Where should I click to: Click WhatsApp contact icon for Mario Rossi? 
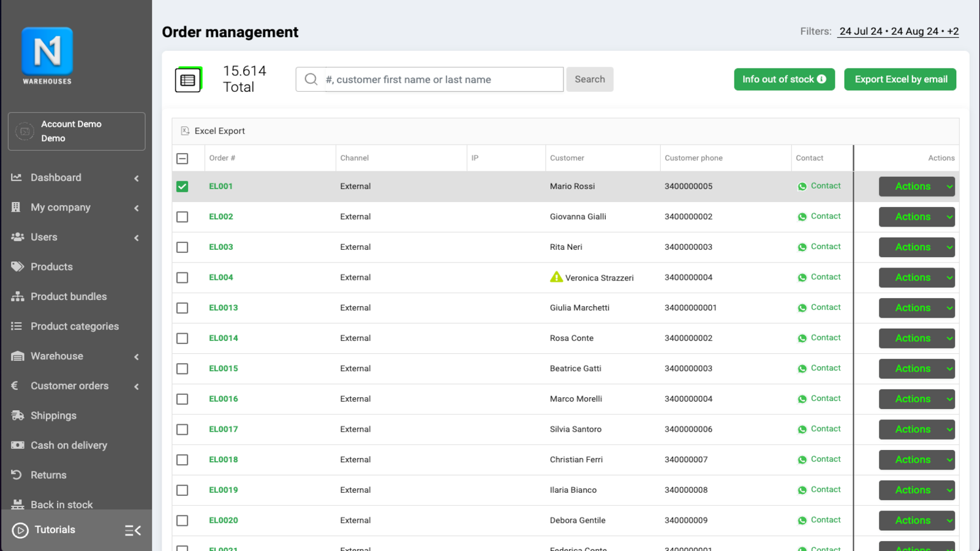point(802,187)
